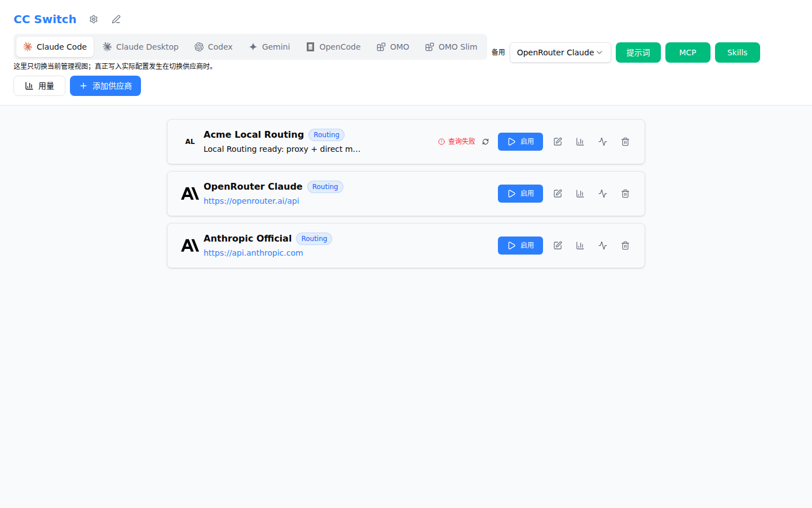Switch to the Claude Code tab

(x=55, y=47)
